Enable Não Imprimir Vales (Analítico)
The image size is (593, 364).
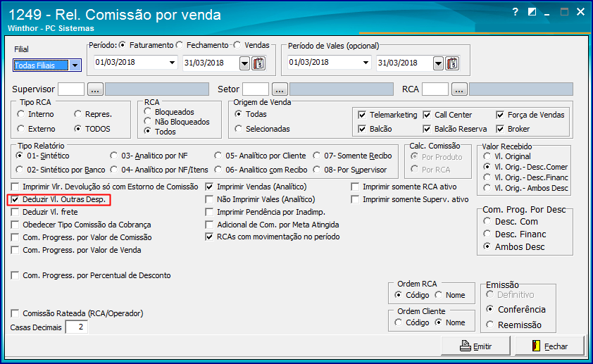[209, 199]
